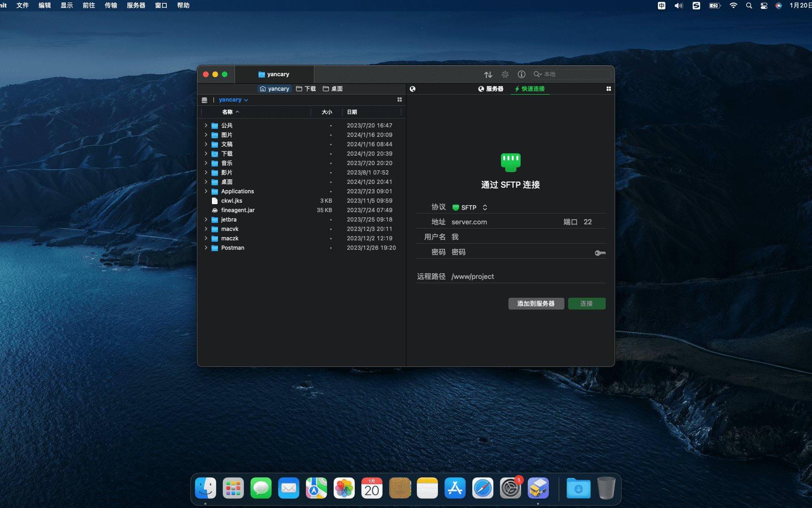Go to yancary home in path bar
The image size is (812, 508).
274,89
